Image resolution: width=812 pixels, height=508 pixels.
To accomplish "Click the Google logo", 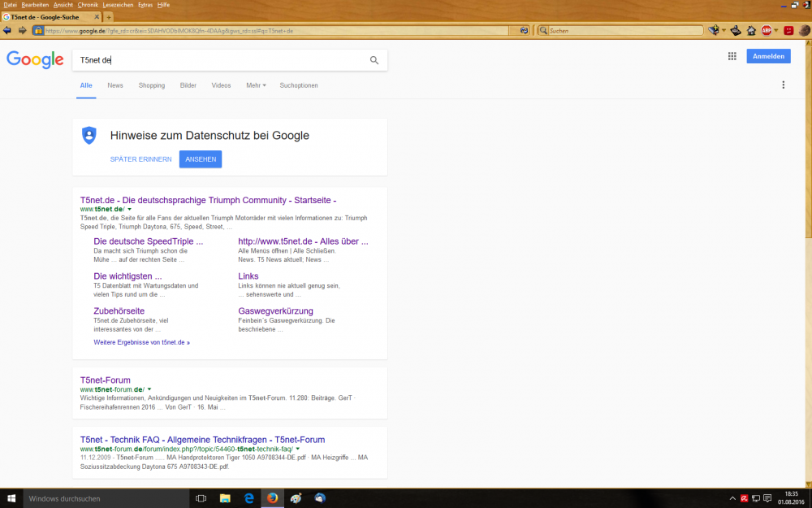I will coord(35,59).
